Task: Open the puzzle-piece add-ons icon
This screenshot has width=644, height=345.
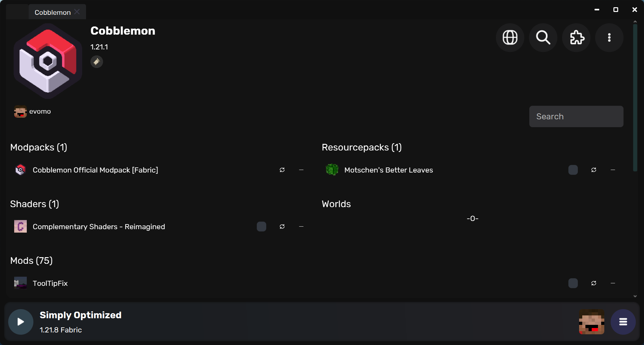Action: tap(576, 37)
